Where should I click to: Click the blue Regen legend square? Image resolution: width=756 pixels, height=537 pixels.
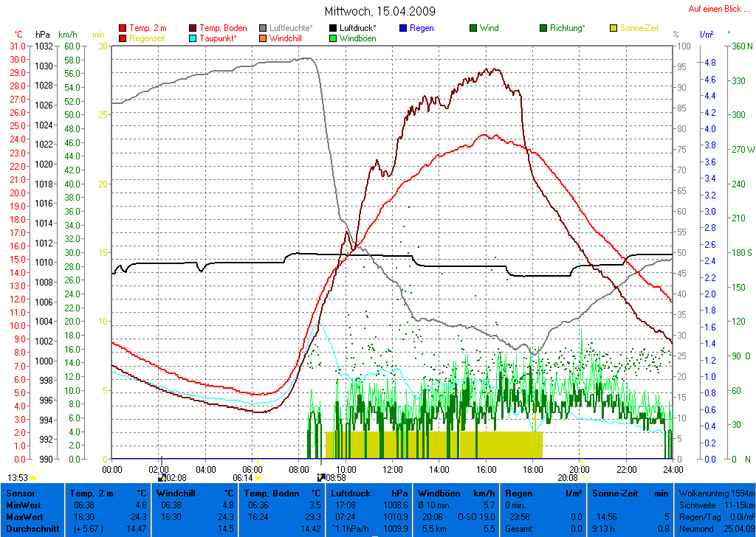coord(403,28)
